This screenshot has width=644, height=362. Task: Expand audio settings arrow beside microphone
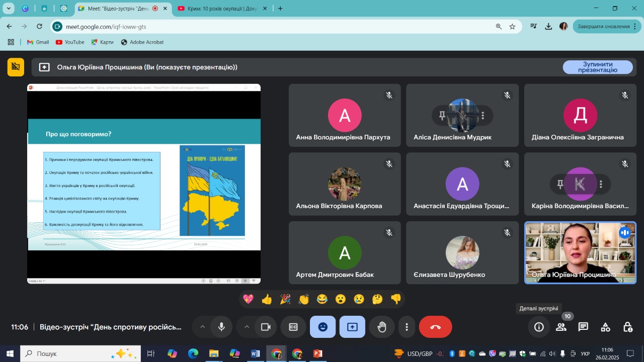pos(202,327)
